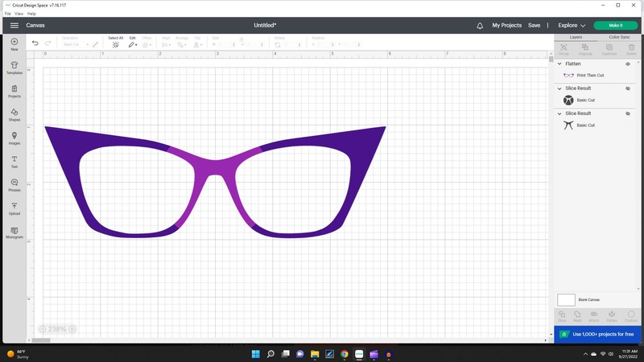Image resolution: width=644 pixels, height=362 pixels.
Task: Click the Slice tool
Action: pyautogui.click(x=562, y=316)
